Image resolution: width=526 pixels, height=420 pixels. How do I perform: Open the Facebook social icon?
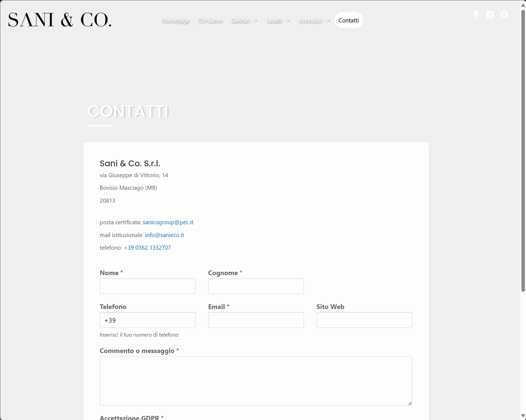[476, 15]
